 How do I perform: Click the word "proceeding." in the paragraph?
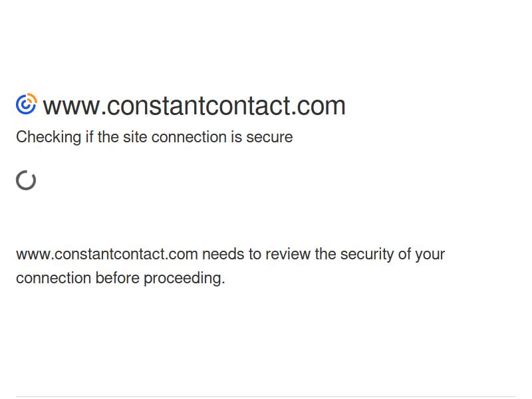(x=184, y=279)
